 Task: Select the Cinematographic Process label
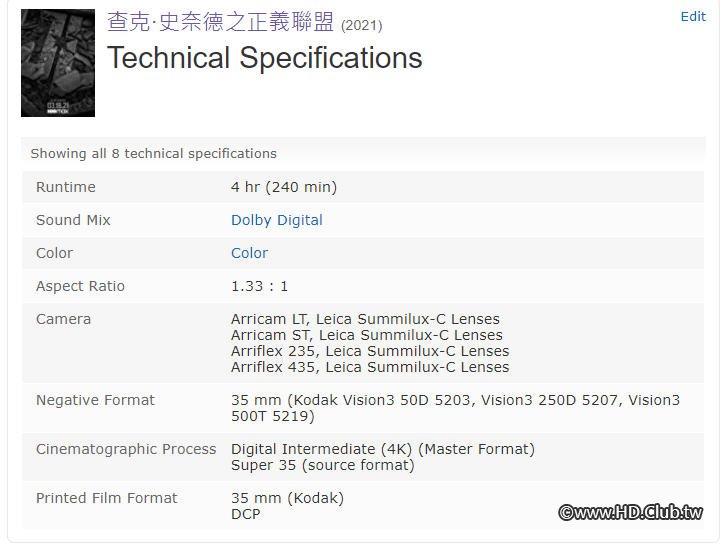126,449
